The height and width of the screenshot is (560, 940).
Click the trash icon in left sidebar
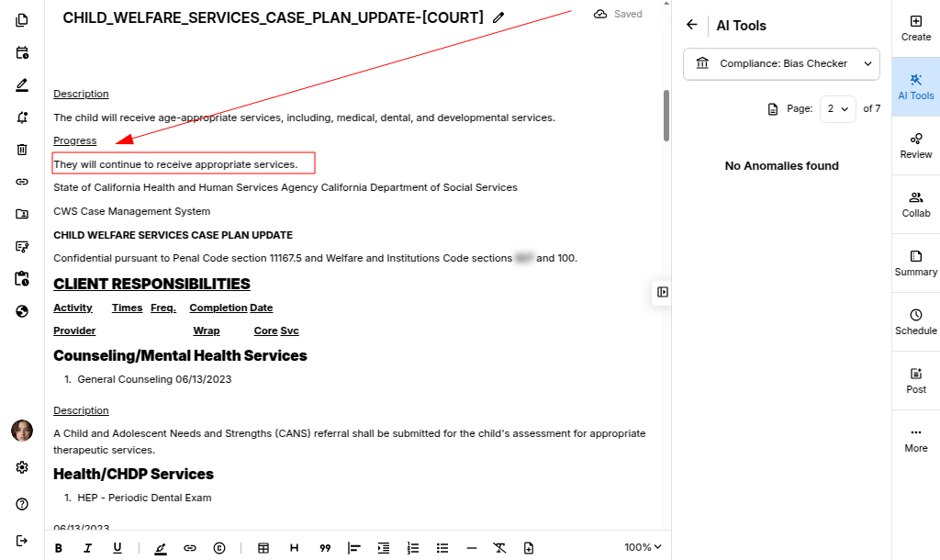tap(22, 150)
